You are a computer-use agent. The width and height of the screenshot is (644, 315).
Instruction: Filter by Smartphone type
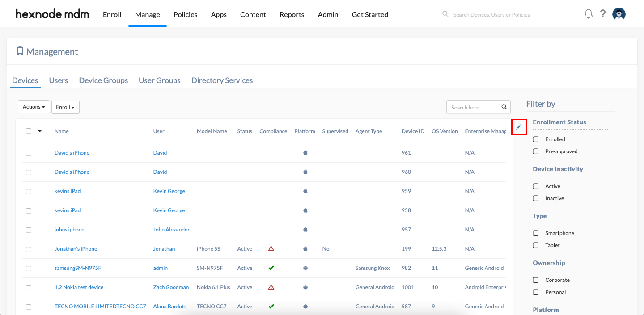[536, 233]
